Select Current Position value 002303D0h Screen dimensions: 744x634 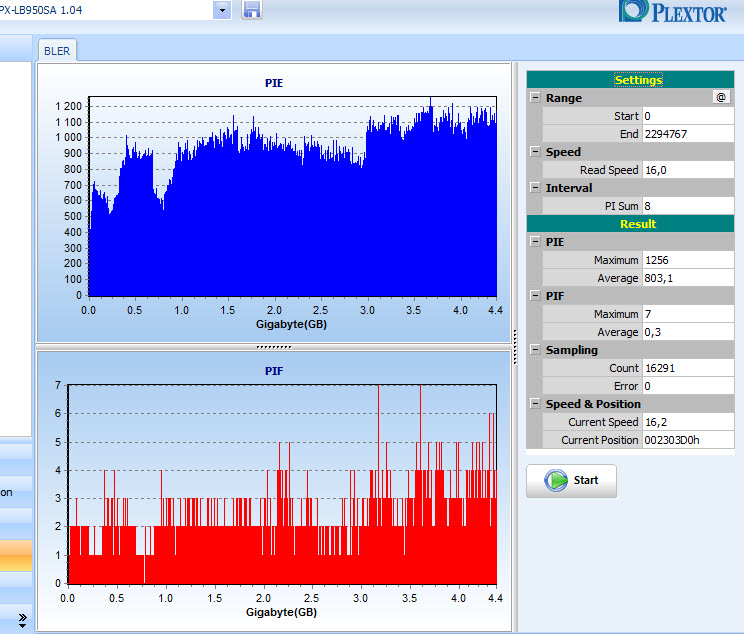(688, 440)
